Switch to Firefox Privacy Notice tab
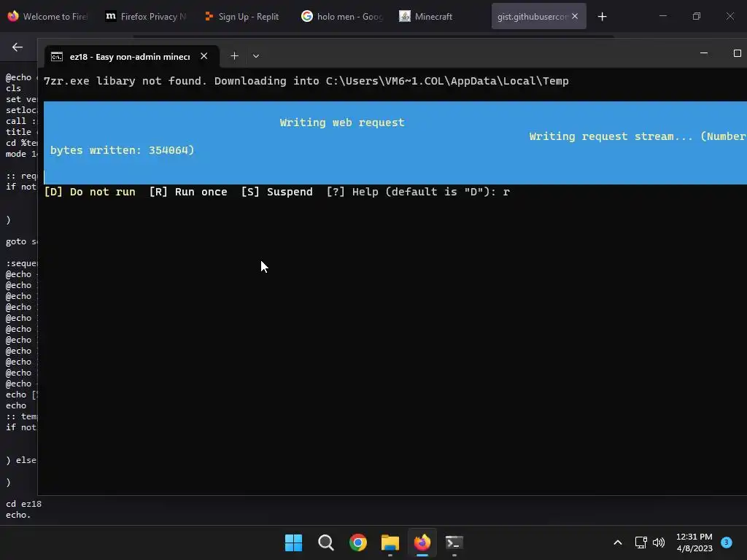The height and width of the screenshot is (560, 747). [145, 16]
